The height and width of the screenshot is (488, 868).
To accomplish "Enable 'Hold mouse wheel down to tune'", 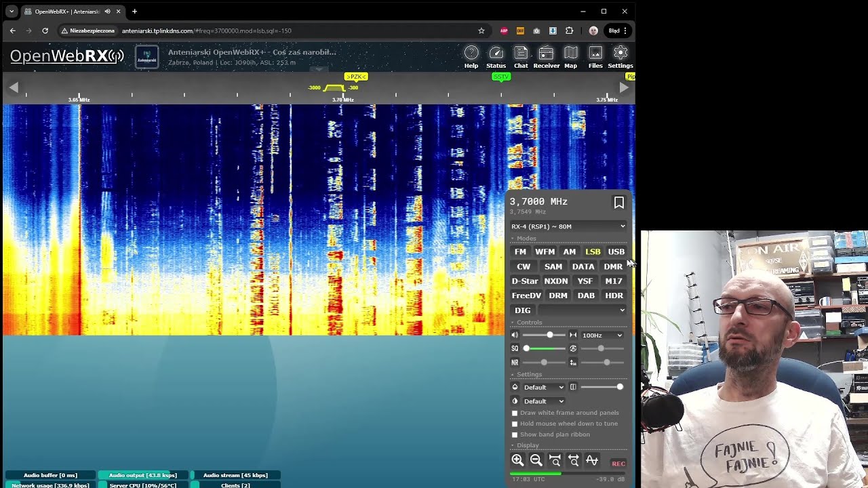I will (515, 424).
